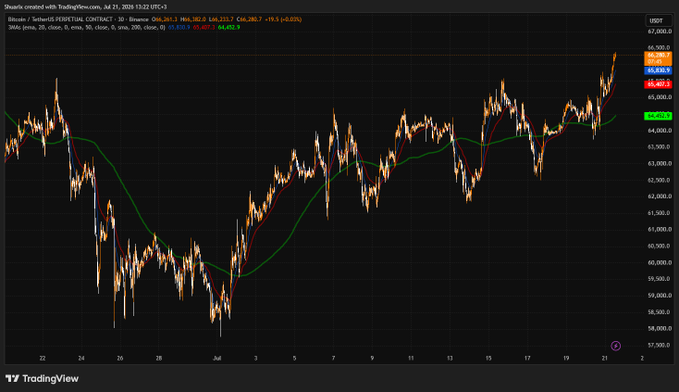Viewport: 679px width, 392px height.
Task: Click date 24 on the time axis
Action: pos(81,358)
